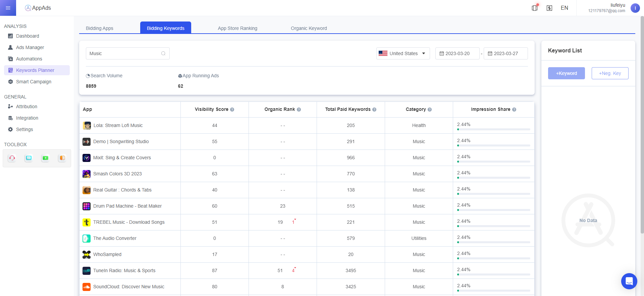Open the end date picker 2023-03-27
644x296 pixels.
[x=505, y=53]
